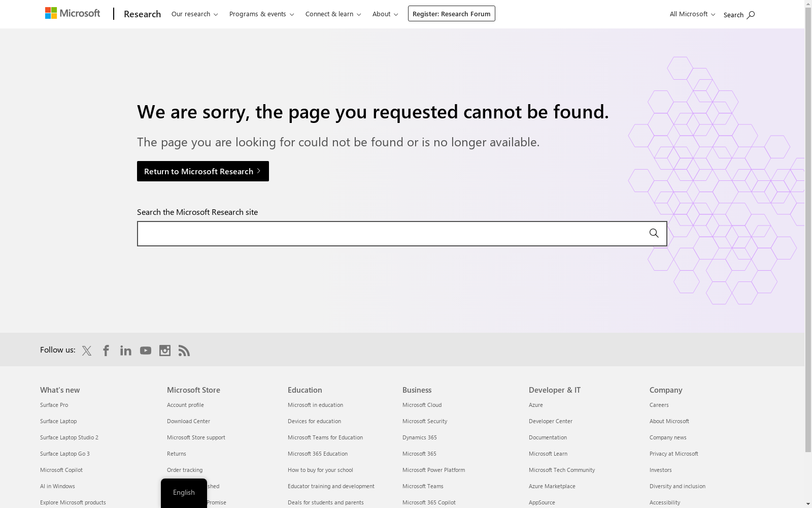Expand the Programs & events menu

coord(261,14)
